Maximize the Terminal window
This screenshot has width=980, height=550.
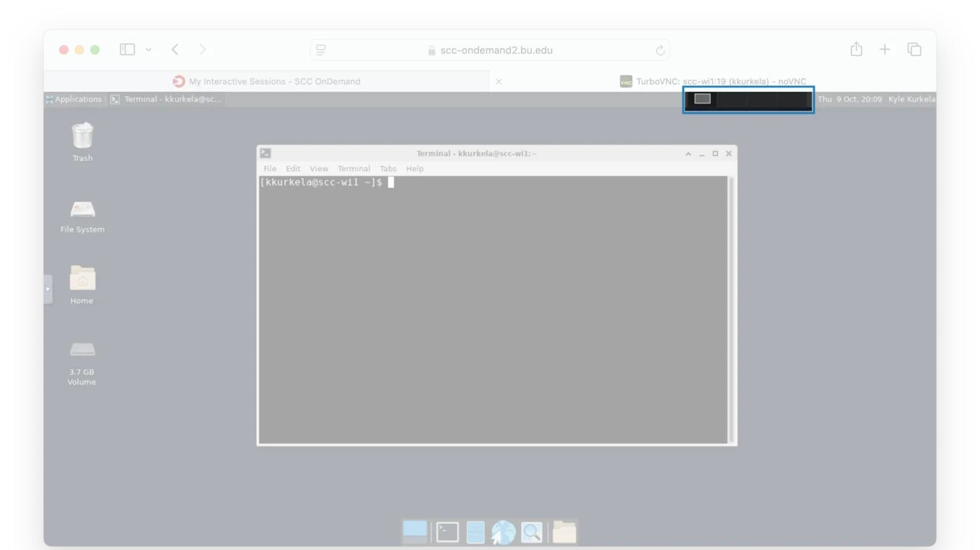pos(715,153)
